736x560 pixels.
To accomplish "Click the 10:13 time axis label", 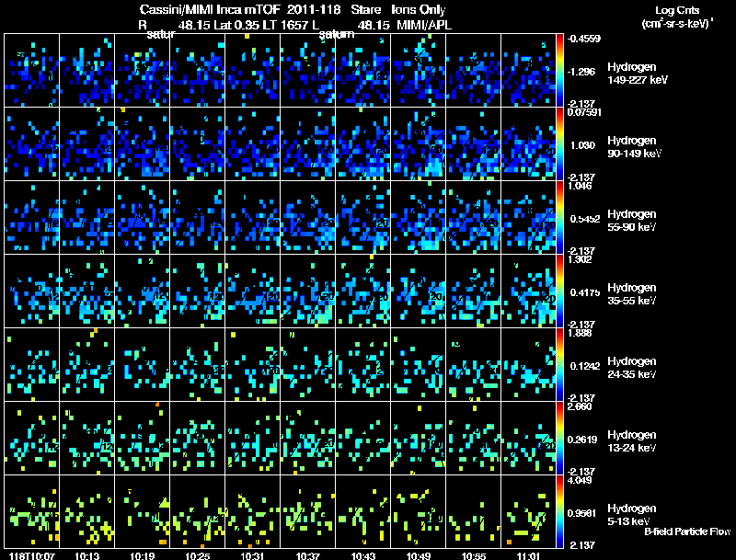I will (x=86, y=556).
